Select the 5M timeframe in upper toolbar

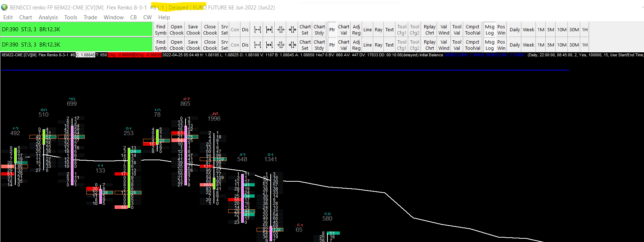click(550, 30)
